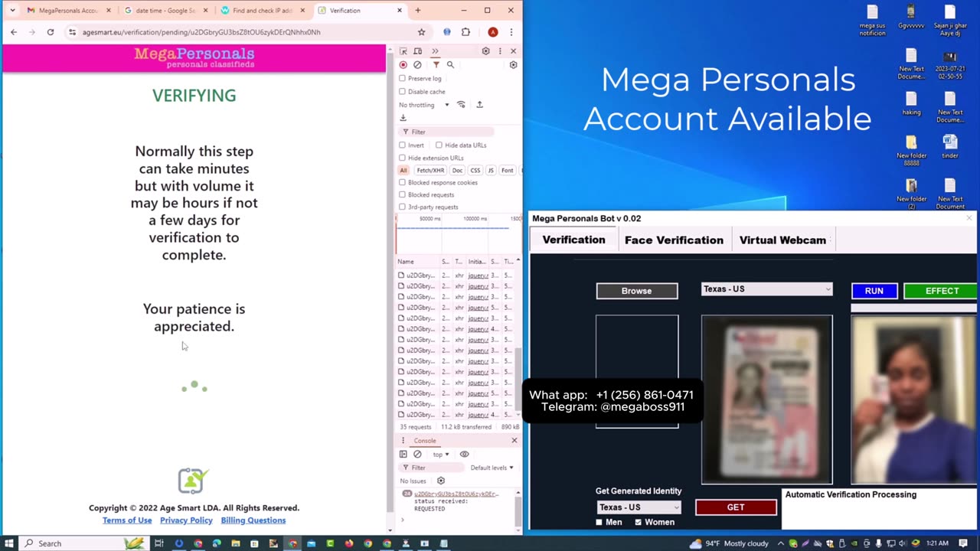Switch to the Virtual Webcam tab

pos(782,240)
